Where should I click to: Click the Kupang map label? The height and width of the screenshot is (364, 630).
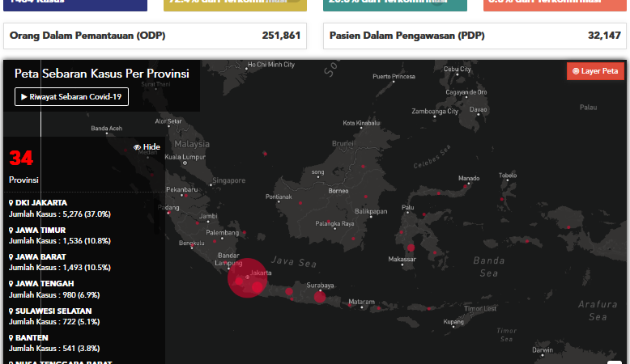(453, 321)
